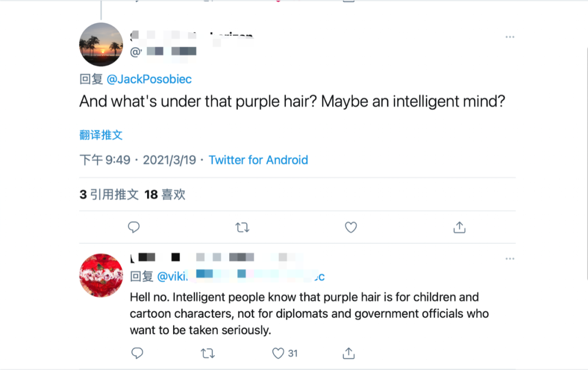
Task: Open the sunset palm tree profile picture
Action: [101, 45]
